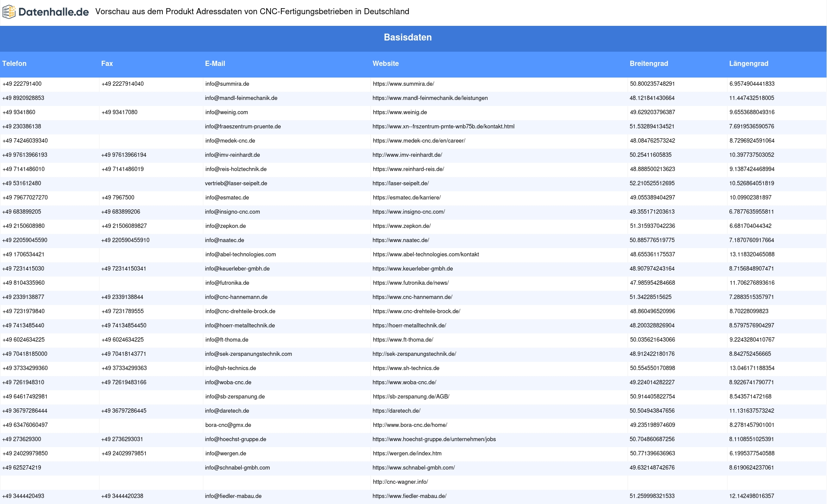Select latitude value 50.800235748291
The width and height of the screenshot is (827, 504).
pyautogui.click(x=653, y=84)
